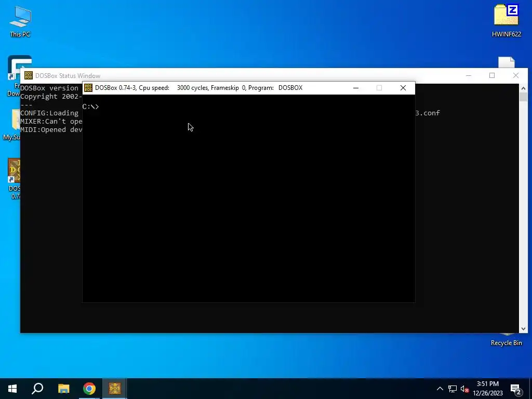This screenshot has width=532, height=399.
Task: Click the Copyright 2002- line in Status Window
Action: click(51, 96)
